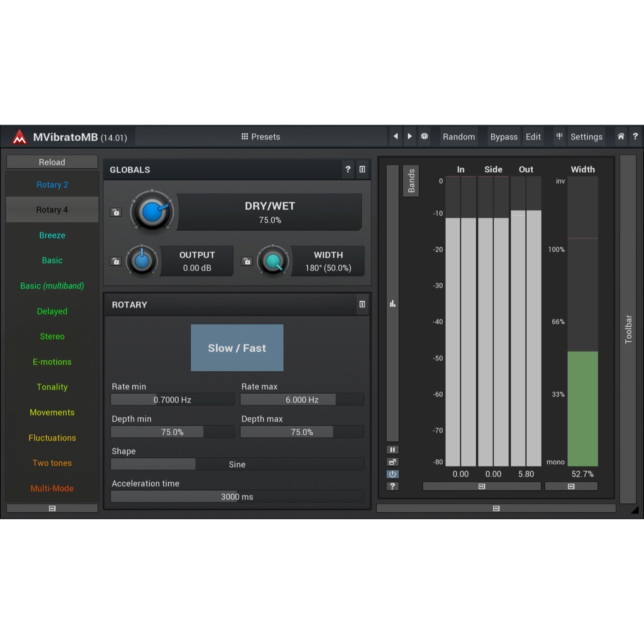This screenshot has height=644, width=644.
Task: Adjust the Rate max slider
Action: click(x=302, y=399)
